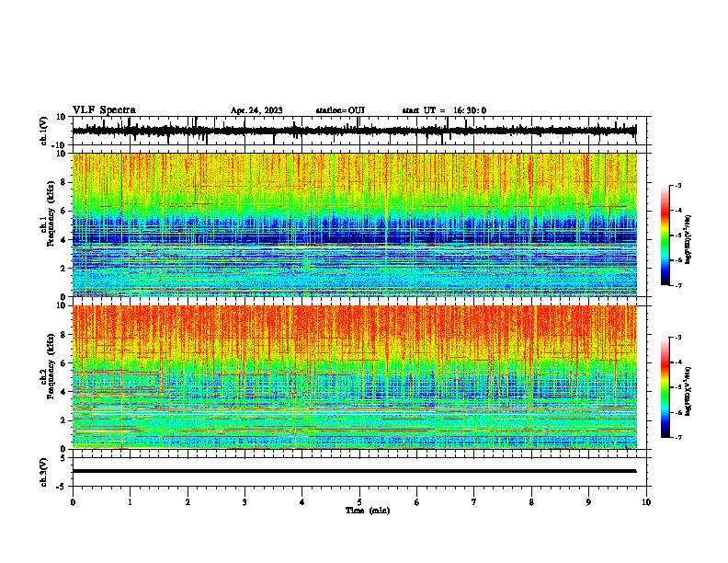Click the time axis tick label "3"
Image resolution: width=728 pixels, height=563 pixels.
(x=245, y=502)
